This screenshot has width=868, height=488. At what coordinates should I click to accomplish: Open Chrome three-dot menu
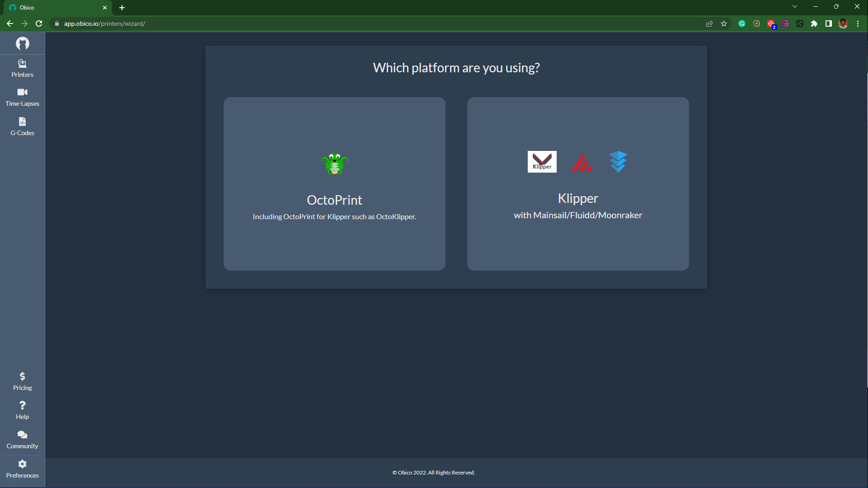point(858,23)
